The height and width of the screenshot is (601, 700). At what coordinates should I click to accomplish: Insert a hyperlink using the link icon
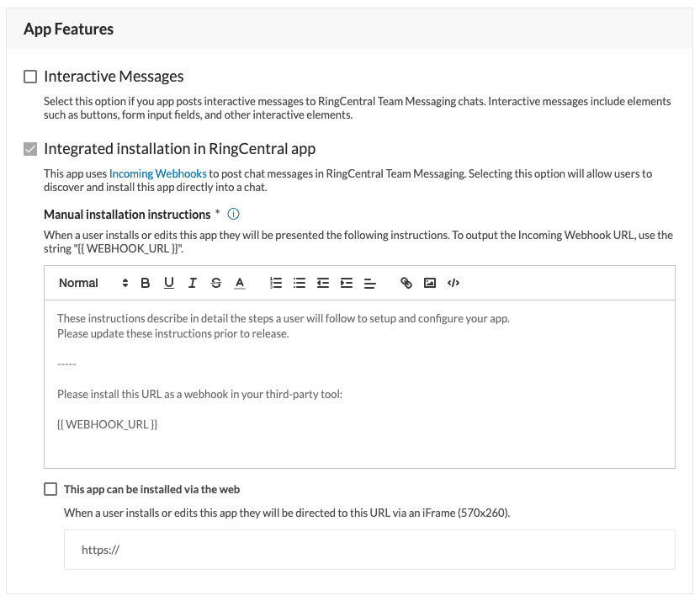(406, 283)
